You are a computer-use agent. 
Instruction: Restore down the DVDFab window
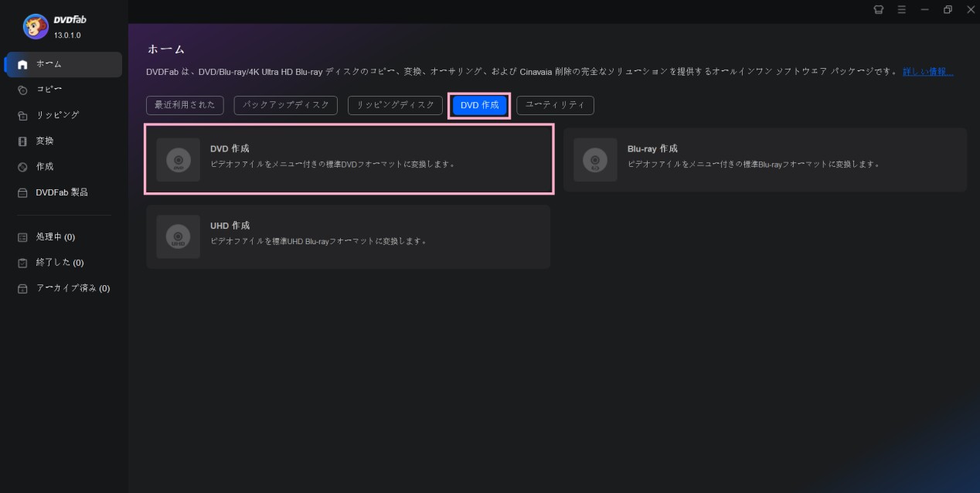click(x=948, y=10)
